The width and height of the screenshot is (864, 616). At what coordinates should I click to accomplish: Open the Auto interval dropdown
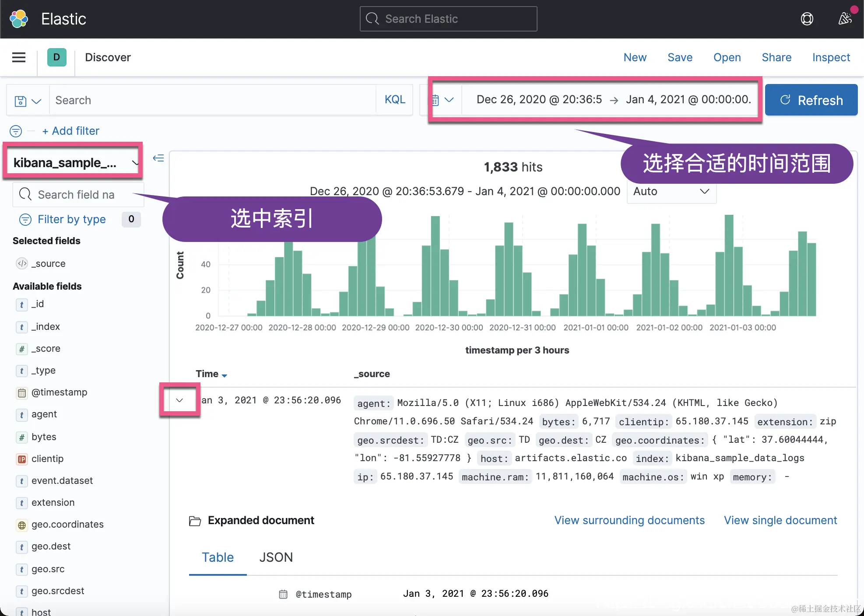[671, 192]
